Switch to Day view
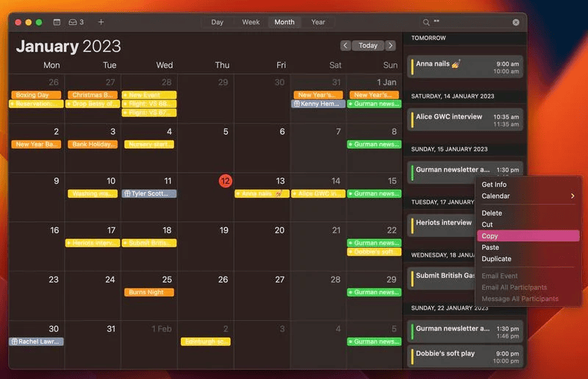Image resolution: width=588 pixels, height=379 pixels. 218,22
